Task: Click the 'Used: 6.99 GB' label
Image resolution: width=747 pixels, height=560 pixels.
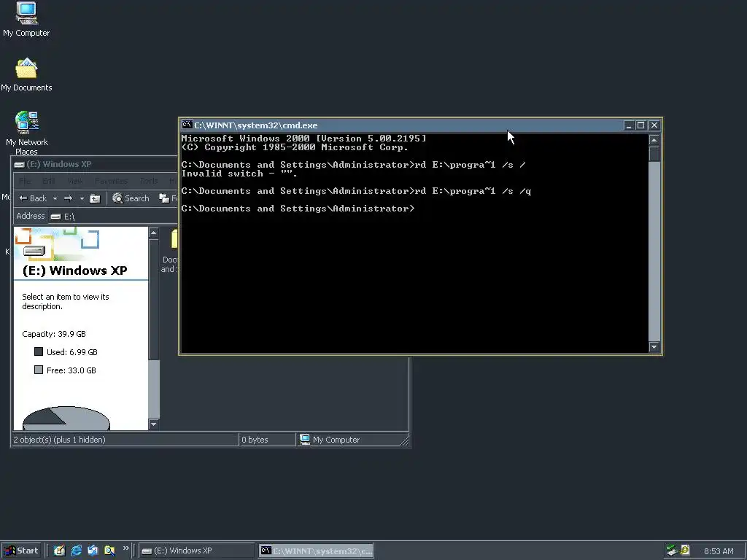Action: [72, 352]
